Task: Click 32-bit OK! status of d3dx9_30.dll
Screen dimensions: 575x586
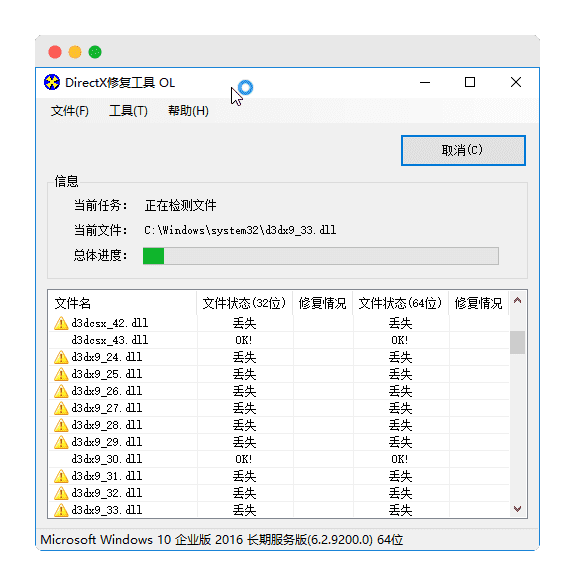Action: pos(244,459)
